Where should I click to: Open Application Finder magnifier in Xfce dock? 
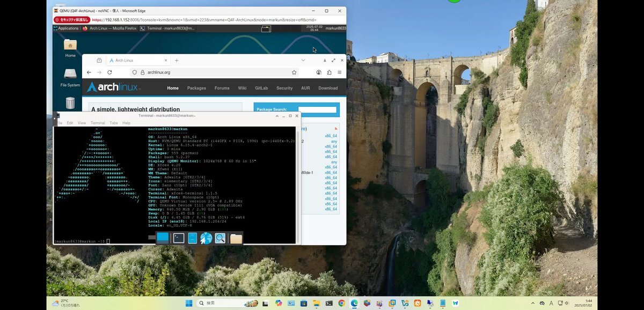click(x=220, y=238)
